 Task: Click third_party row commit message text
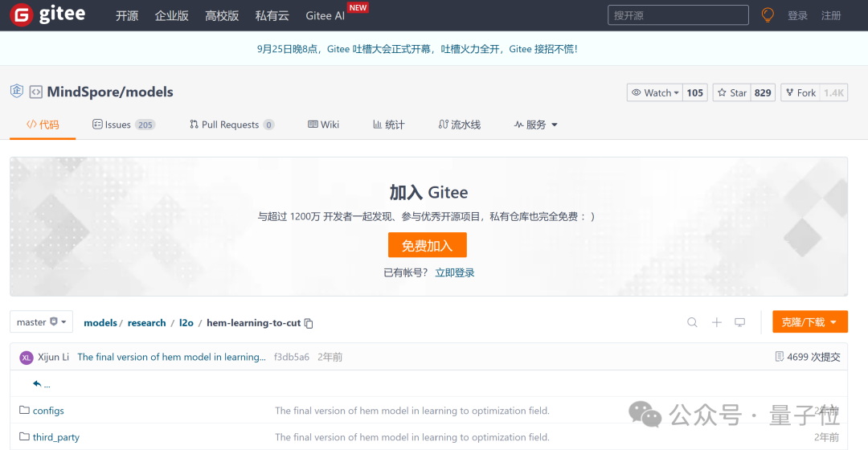(411, 437)
